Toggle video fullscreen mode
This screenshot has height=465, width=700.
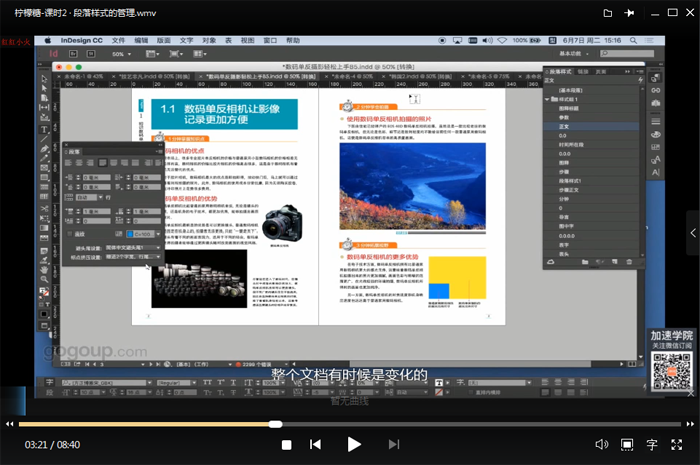pyautogui.click(x=677, y=444)
